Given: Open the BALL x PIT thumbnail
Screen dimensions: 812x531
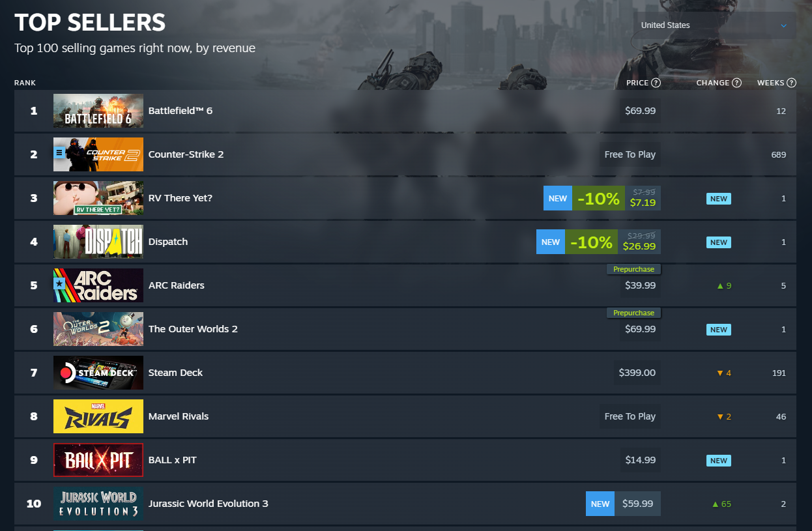Looking at the screenshot, I should coord(98,460).
